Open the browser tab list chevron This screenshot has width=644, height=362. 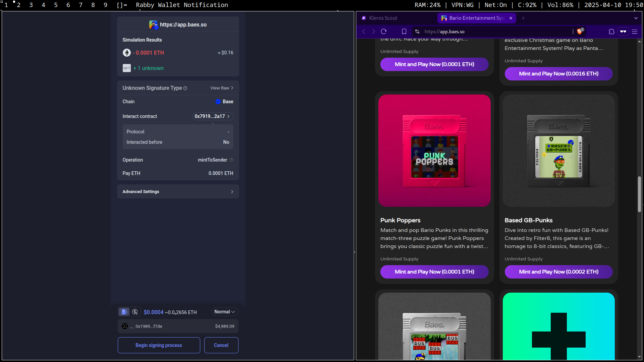pyautogui.click(x=636, y=18)
